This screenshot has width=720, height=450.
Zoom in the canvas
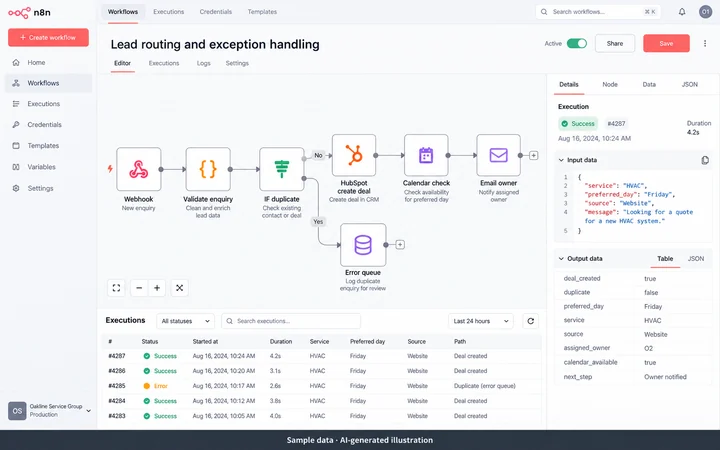157,288
